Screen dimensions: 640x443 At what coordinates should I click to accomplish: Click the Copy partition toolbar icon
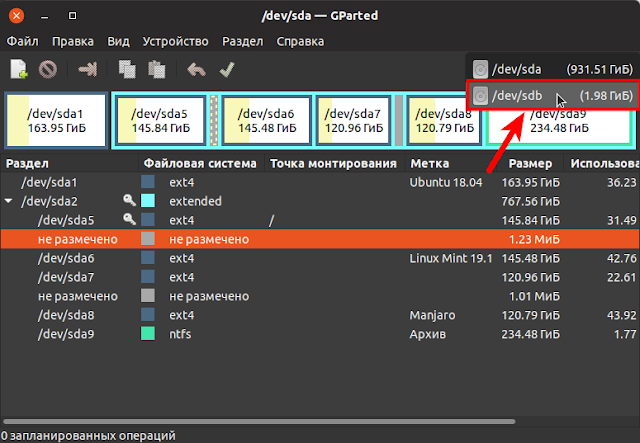pos(127,69)
